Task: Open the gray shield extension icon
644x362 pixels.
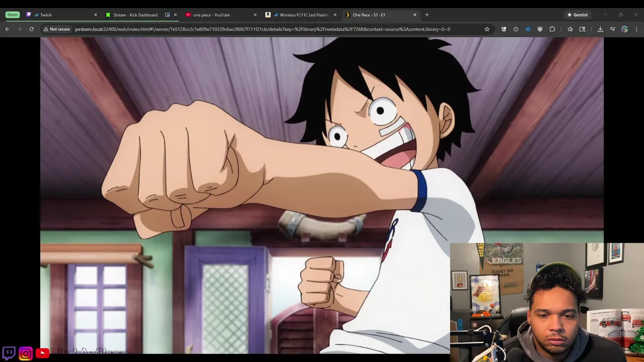Action: tap(540, 29)
